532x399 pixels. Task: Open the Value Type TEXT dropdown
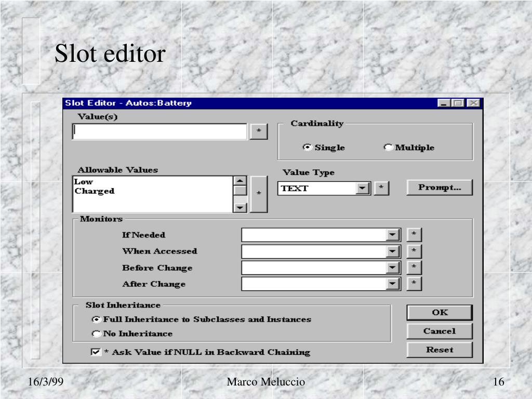pyautogui.click(x=363, y=188)
